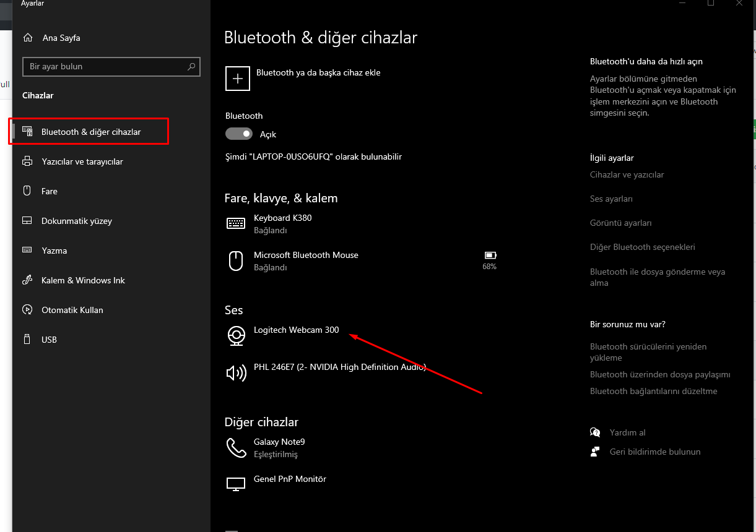Image resolution: width=756 pixels, height=532 pixels.
Task: Click the Bluetooth & diğer cihazlar sidebar icon
Action: click(27, 132)
